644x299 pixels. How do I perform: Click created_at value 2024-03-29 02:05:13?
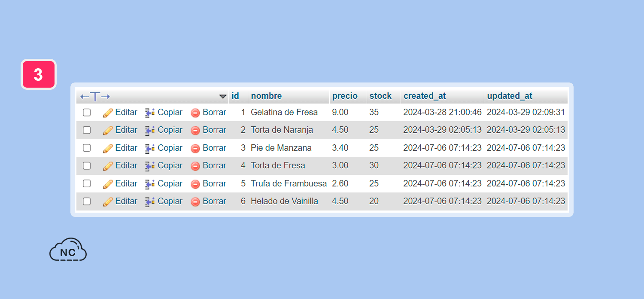pyautogui.click(x=442, y=130)
